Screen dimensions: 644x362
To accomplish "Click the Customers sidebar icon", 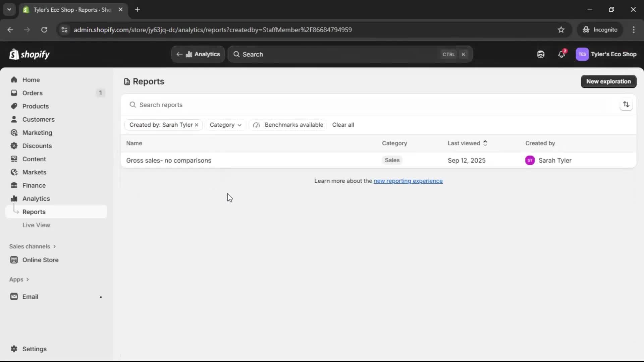I will (x=14, y=119).
